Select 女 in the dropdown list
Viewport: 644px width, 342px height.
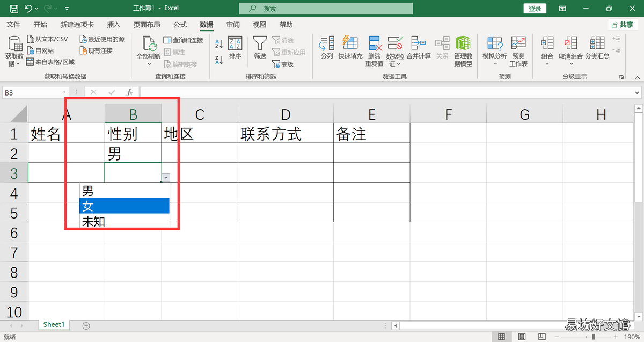[125, 206]
